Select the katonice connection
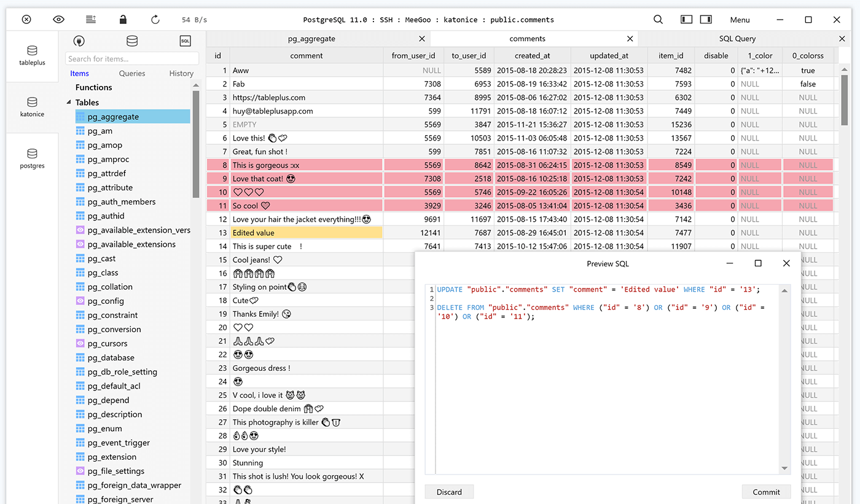This screenshot has width=860, height=504. point(32,107)
